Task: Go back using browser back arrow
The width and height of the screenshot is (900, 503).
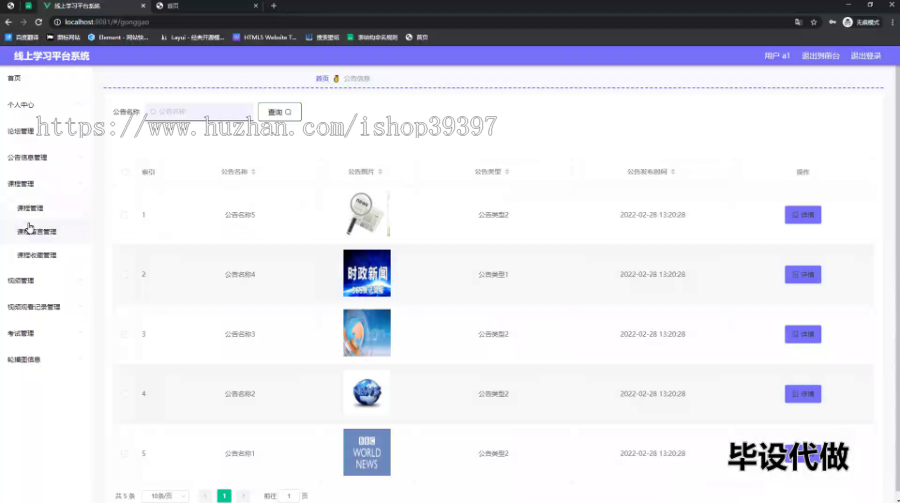Action: point(9,22)
